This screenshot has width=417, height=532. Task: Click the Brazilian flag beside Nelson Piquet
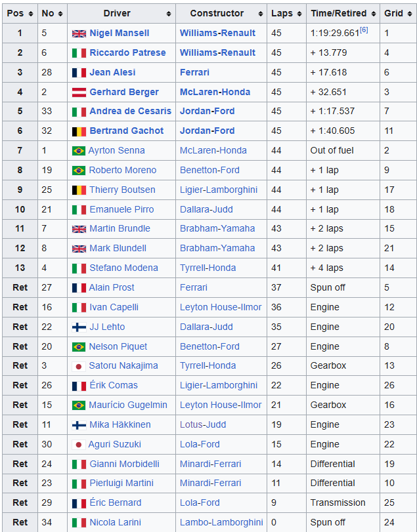(x=79, y=347)
